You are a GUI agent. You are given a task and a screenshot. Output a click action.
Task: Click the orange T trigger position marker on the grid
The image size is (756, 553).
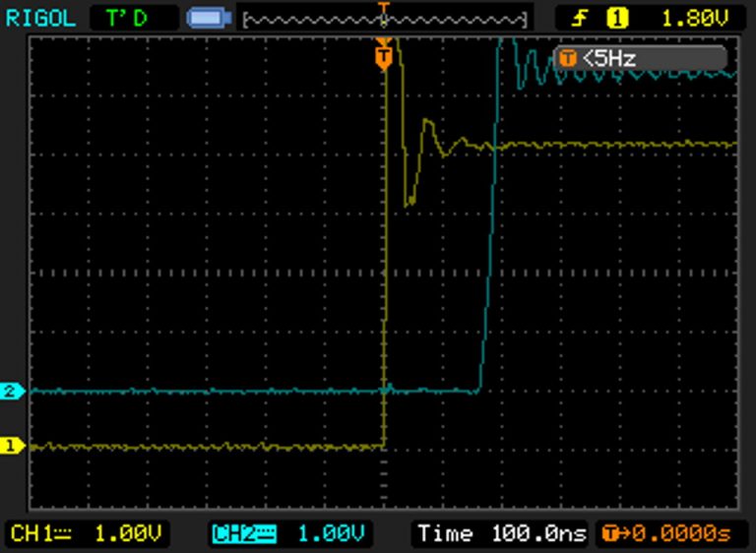coord(384,57)
